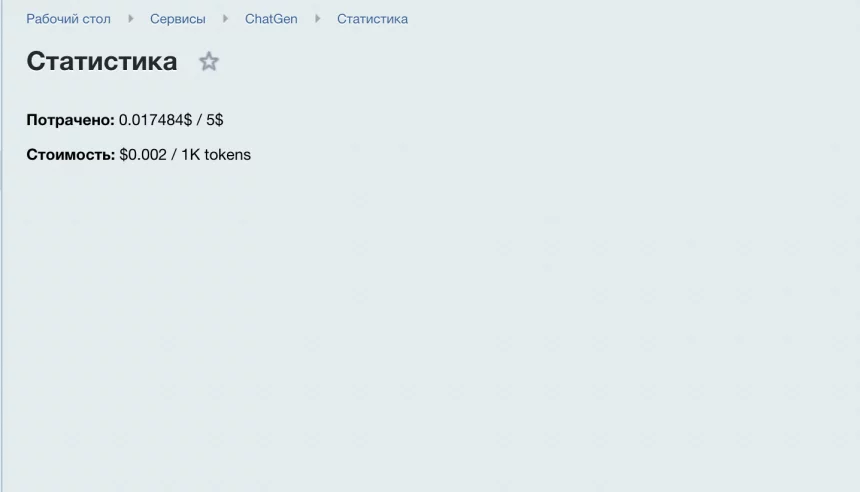Click the 1K tokens text
860x492 pixels.
(216, 155)
